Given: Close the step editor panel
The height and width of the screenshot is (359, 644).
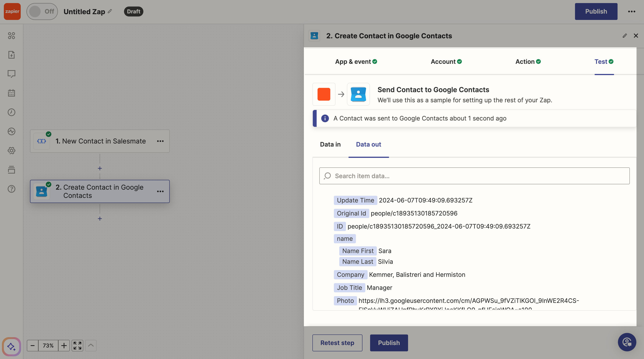Looking at the screenshot, I should click(x=636, y=36).
